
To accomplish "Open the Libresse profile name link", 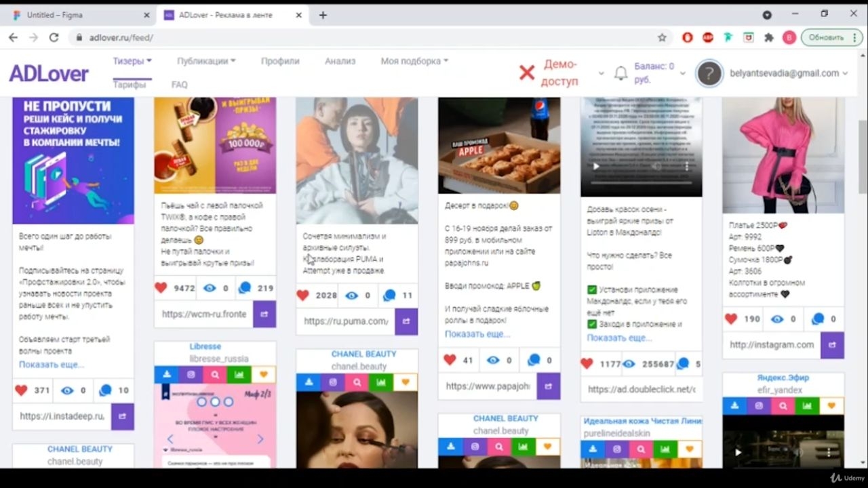I will coord(205,346).
